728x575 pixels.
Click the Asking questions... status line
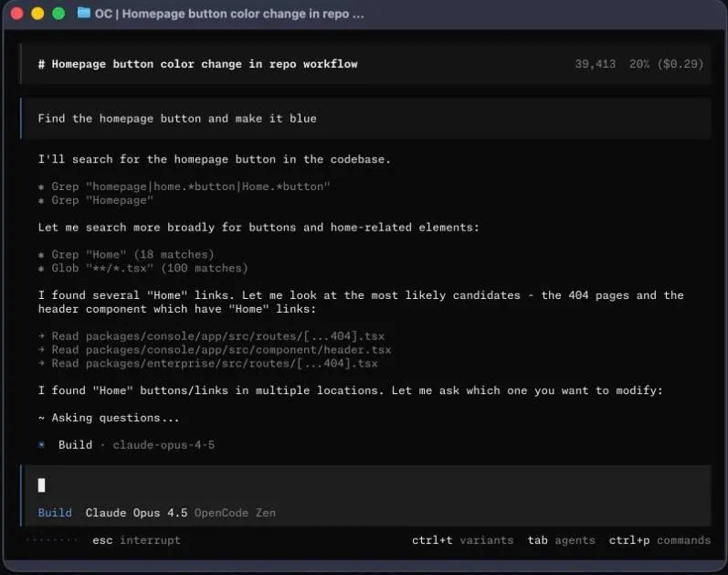[x=109, y=418]
